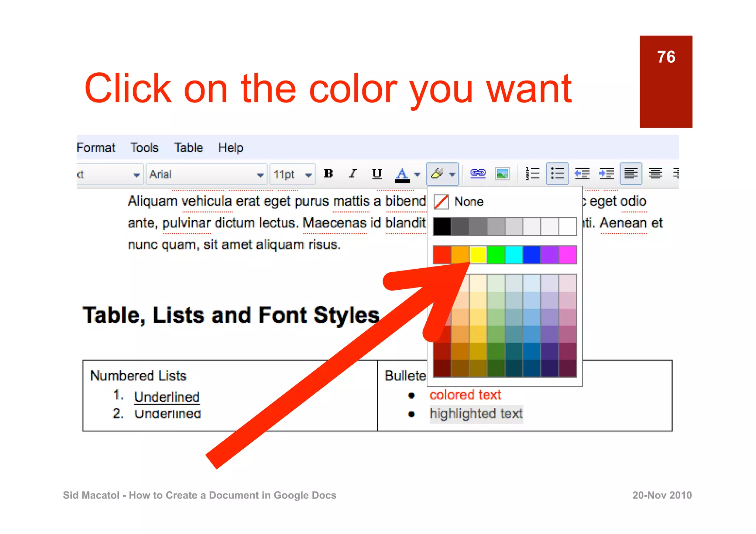Select the yellow highlight swatch
The height and width of the screenshot is (534, 756).
point(478,255)
